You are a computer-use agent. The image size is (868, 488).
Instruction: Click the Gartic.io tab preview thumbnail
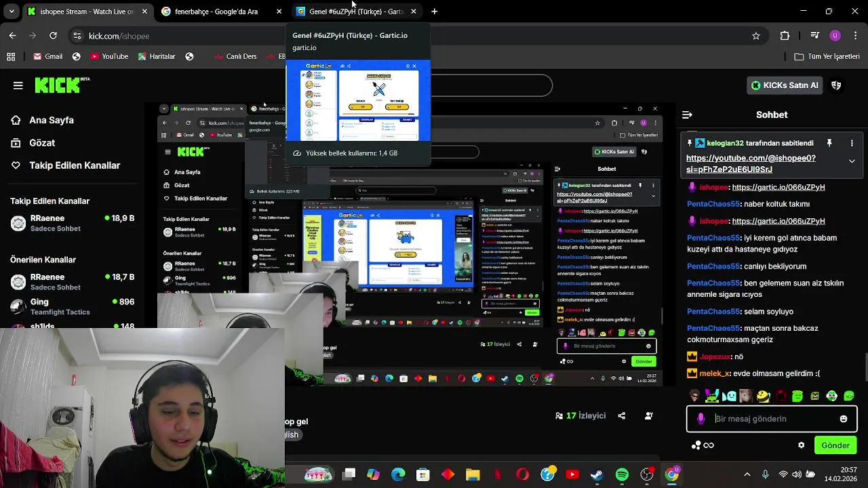[357, 100]
